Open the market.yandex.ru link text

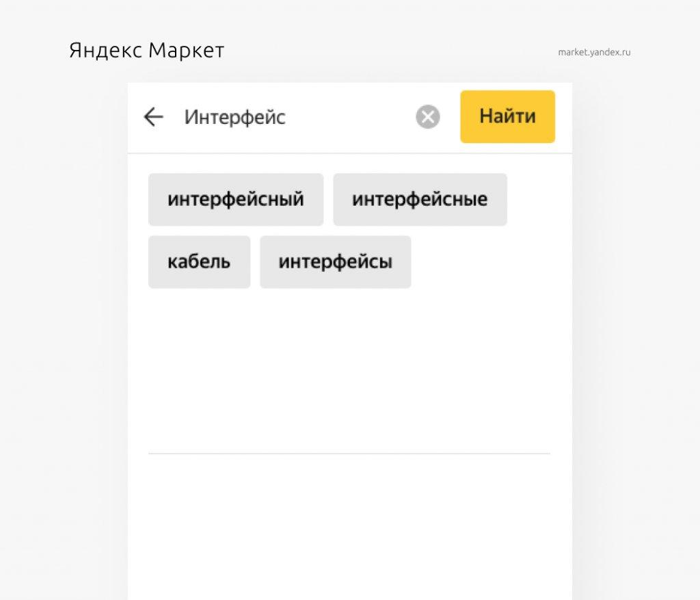594,52
